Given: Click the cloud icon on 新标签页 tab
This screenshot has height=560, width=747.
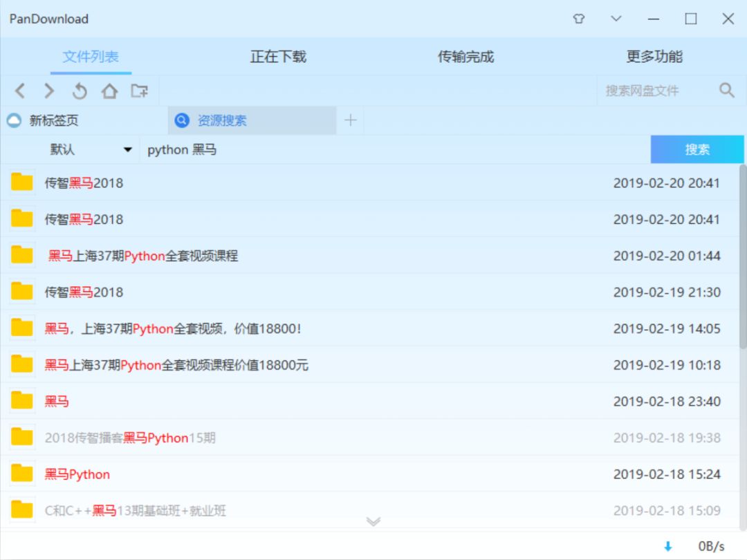Looking at the screenshot, I should click(x=15, y=120).
